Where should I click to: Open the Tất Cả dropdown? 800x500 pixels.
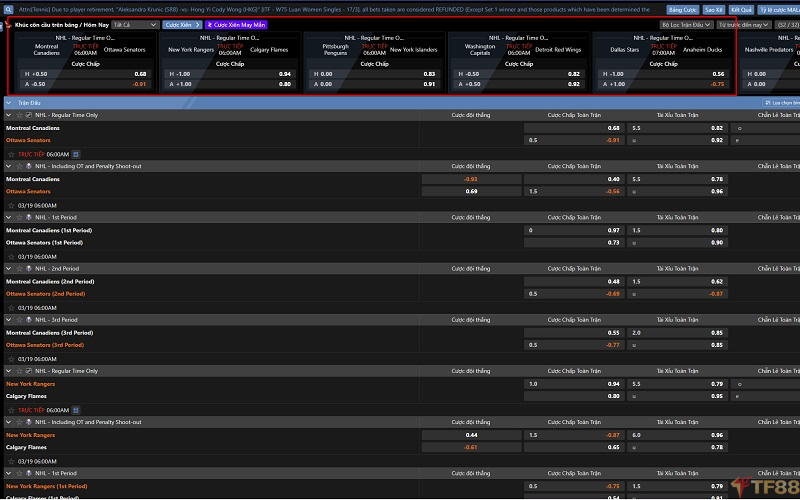pos(135,24)
